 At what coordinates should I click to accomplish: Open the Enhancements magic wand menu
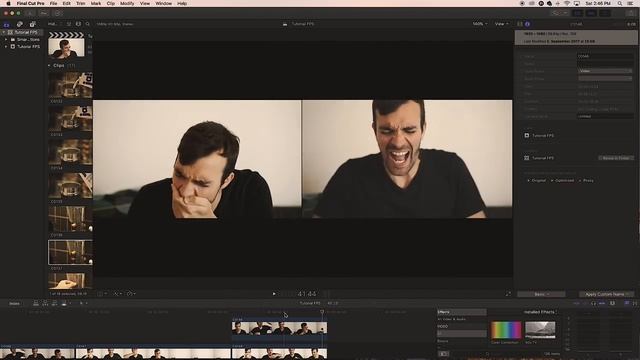point(117,293)
